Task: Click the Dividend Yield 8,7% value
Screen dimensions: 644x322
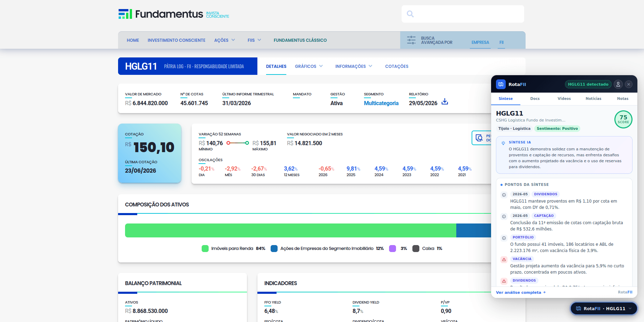Action: coord(358,311)
